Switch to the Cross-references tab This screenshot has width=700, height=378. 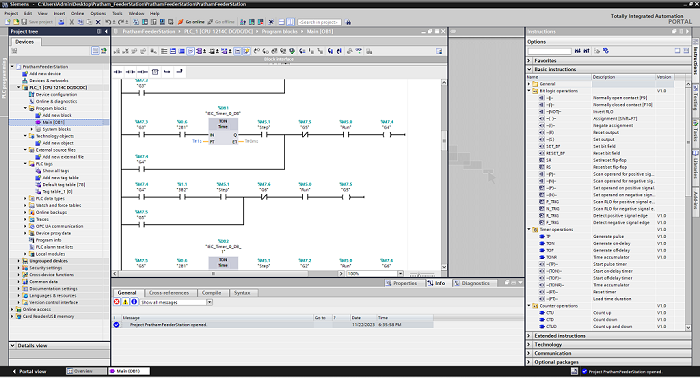pyautogui.click(x=169, y=293)
